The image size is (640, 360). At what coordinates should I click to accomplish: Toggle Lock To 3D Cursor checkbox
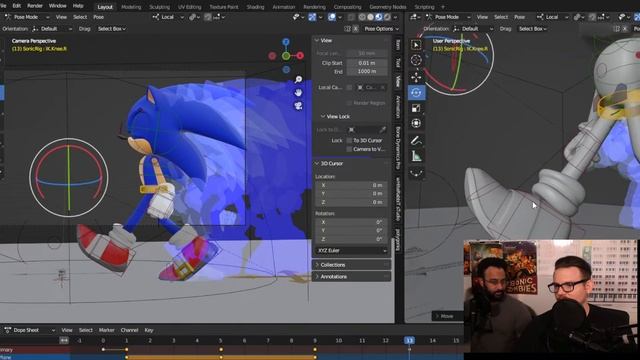point(349,140)
